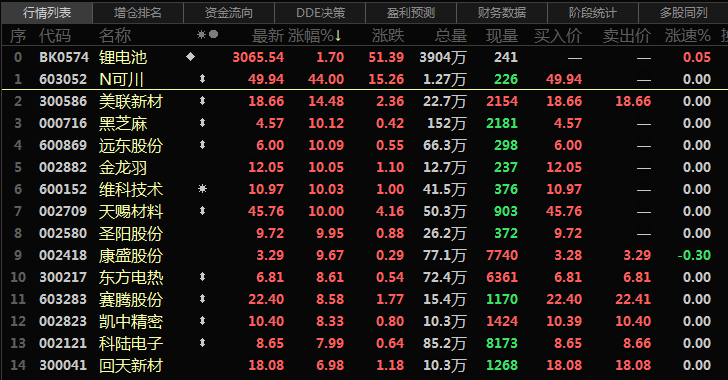The width and height of the screenshot is (728, 380).
Task: Click stock code 600869
Action: click(63, 145)
